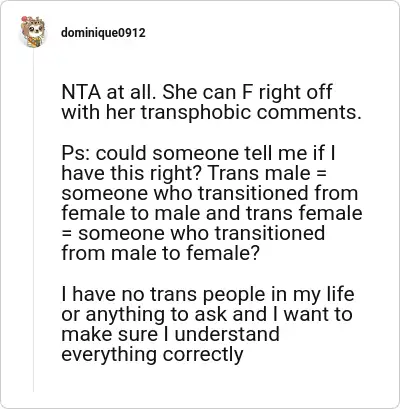
Task: Click the line 'from male to female?'
Action: [x=160, y=253]
